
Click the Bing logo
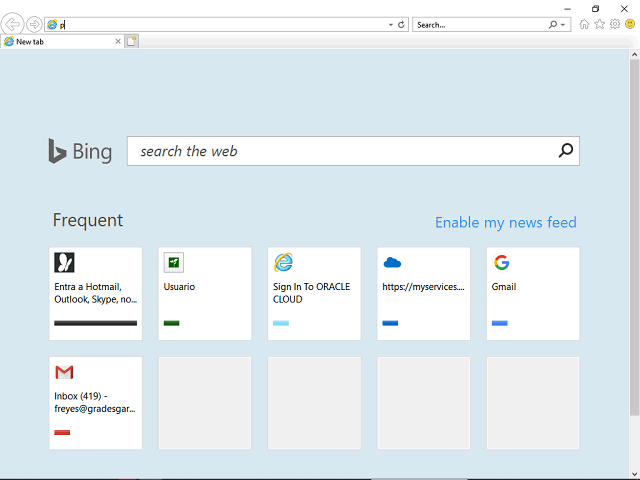[x=80, y=151]
